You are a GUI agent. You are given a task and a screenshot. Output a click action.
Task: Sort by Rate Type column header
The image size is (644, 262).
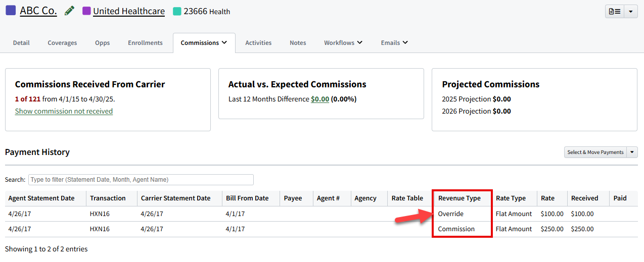pos(515,198)
